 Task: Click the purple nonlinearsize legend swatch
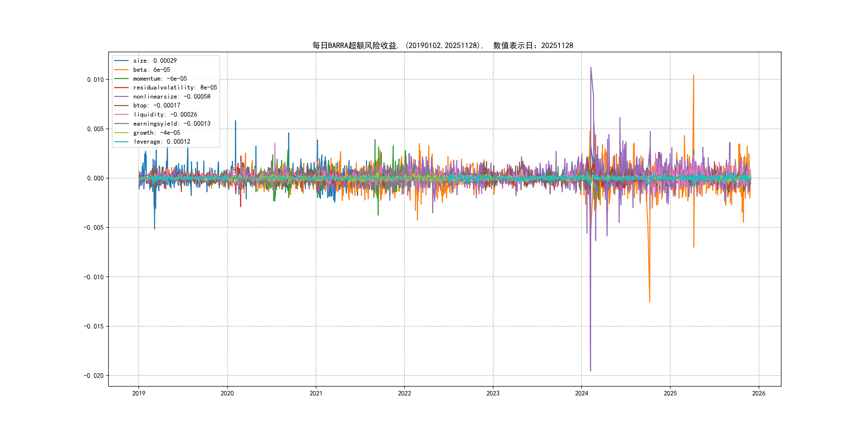(121, 97)
